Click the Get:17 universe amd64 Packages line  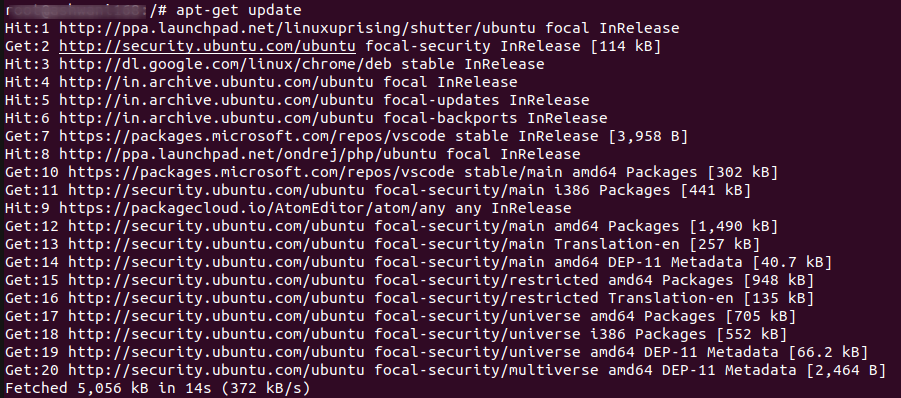[401, 316]
